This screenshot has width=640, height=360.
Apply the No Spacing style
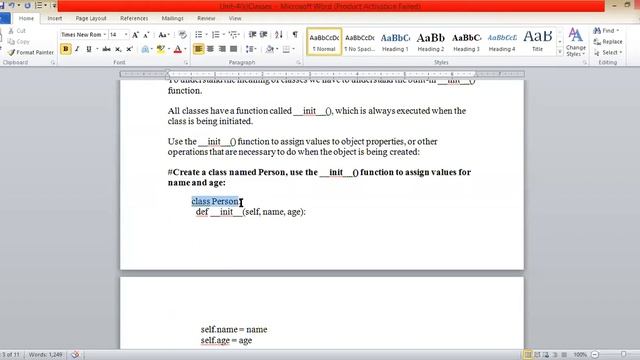[x=360, y=42]
